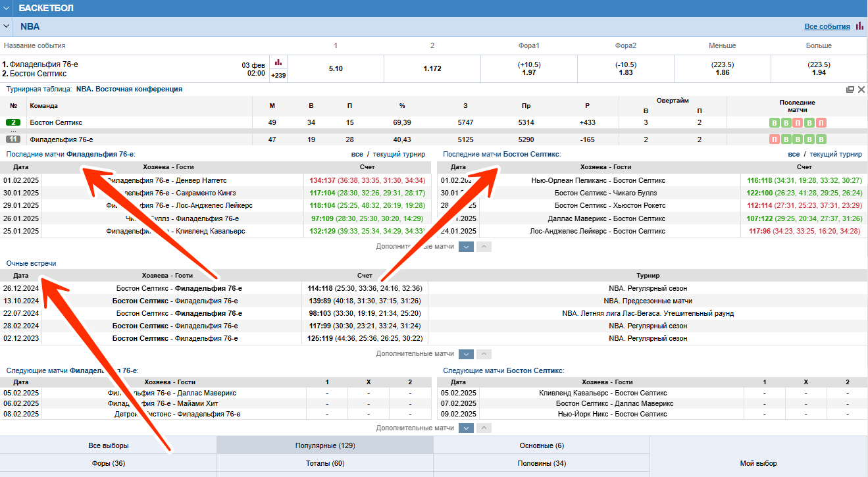The image size is (868, 477).
Task: Select the Популярные (129) tab
Action: click(325, 445)
